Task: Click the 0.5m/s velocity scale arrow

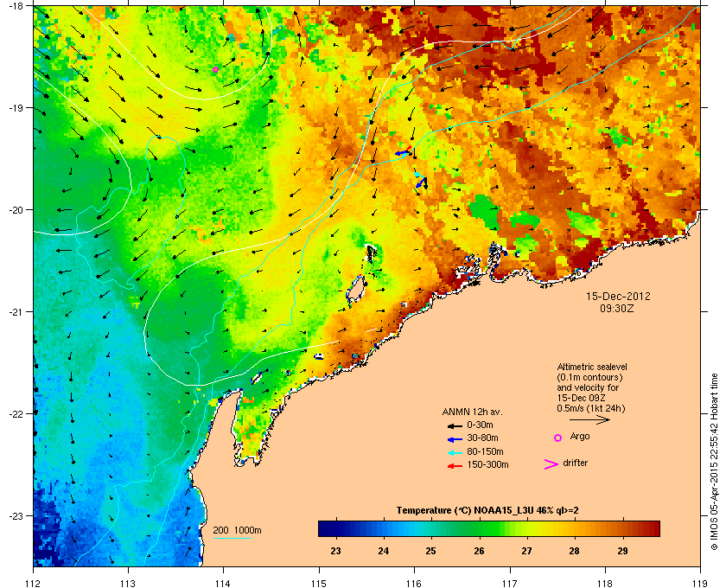Action: [589, 419]
